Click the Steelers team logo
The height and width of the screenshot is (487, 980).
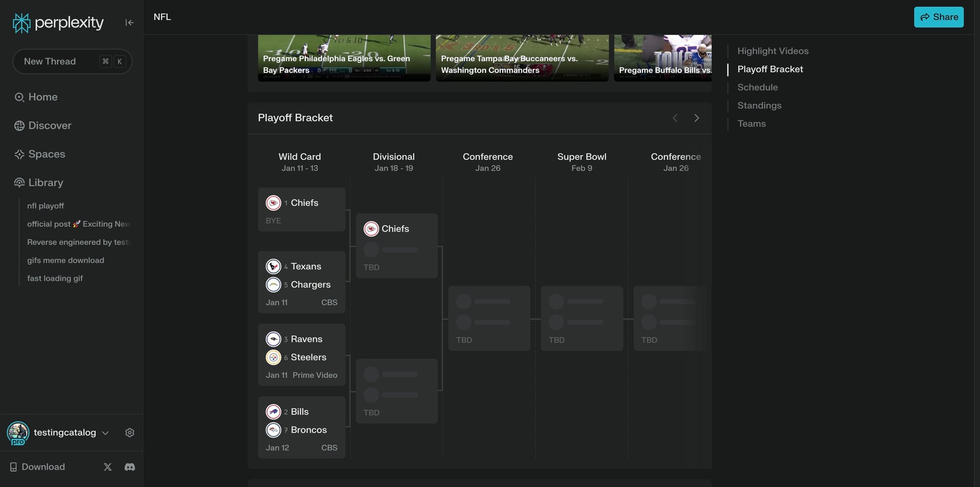click(x=273, y=358)
